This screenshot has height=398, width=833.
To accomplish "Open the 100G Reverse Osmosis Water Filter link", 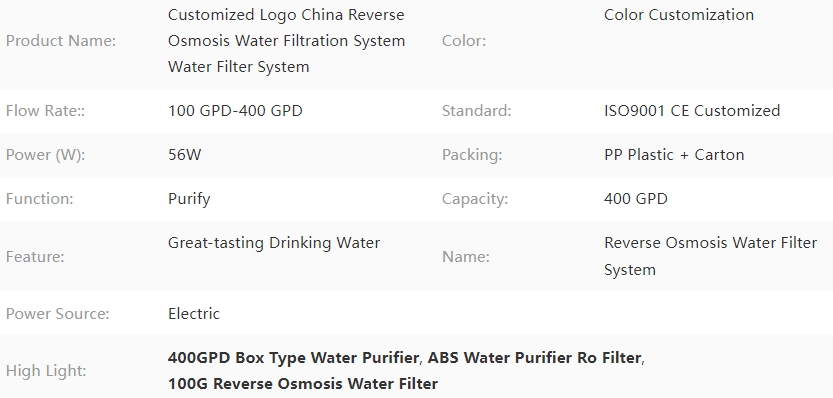I will click(x=303, y=384).
